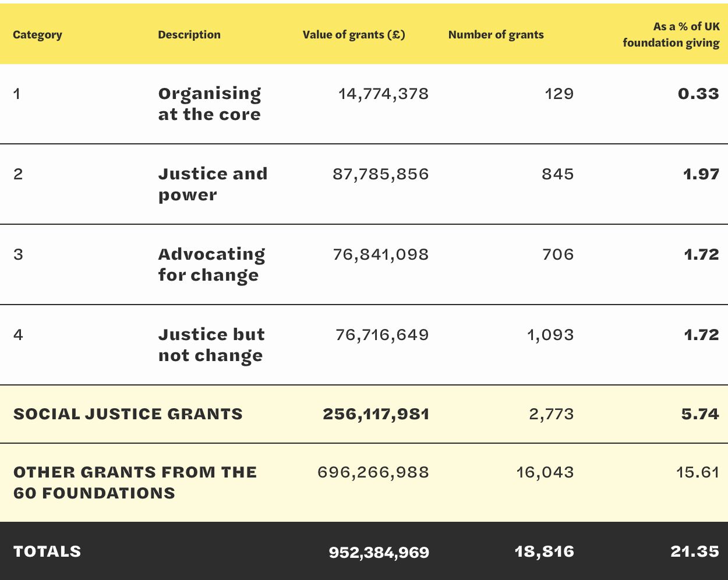Click the 256,117,981 social justice total
728x580 pixels.
(376, 414)
